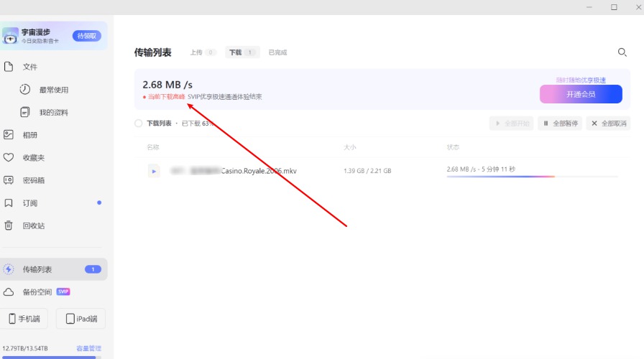Click the 容量管理 (Capacity Management) link
The image size is (644, 359).
[88, 348]
